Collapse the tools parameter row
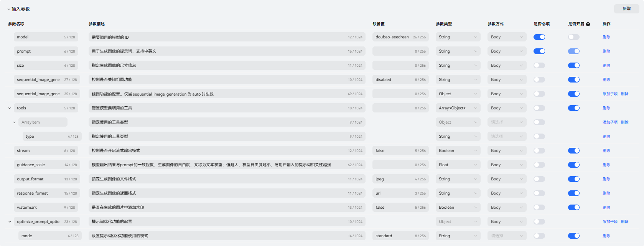 pyautogui.click(x=10, y=108)
